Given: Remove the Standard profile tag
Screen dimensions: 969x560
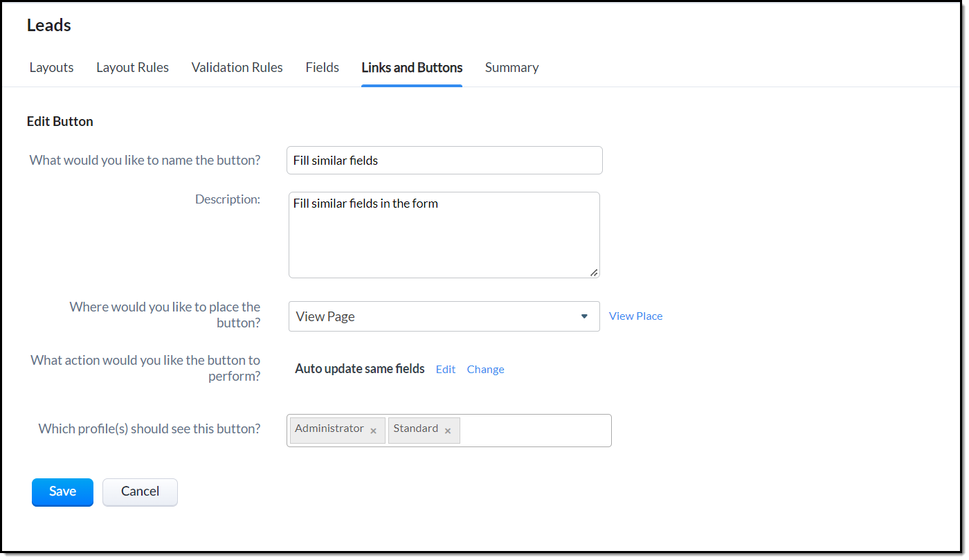Looking at the screenshot, I should click(x=448, y=431).
